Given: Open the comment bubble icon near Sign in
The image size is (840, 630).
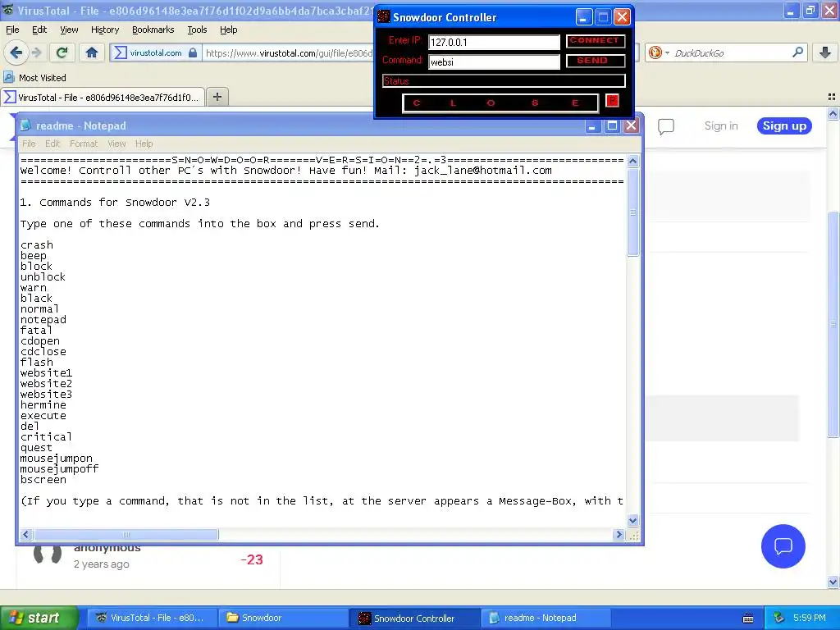Looking at the screenshot, I should (x=665, y=126).
